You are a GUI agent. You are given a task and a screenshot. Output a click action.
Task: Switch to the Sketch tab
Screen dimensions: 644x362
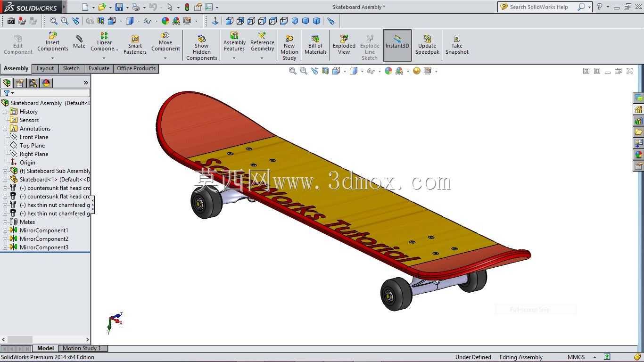(x=72, y=68)
